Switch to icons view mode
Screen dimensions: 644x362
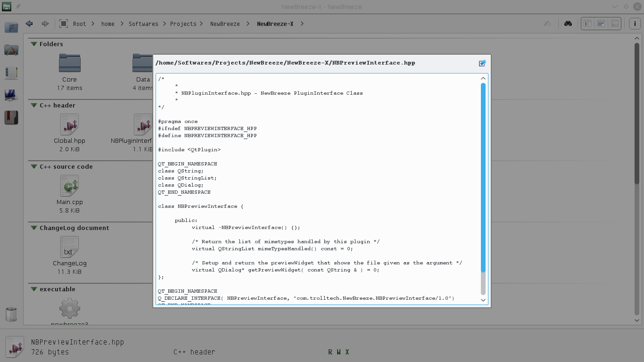pos(601,24)
